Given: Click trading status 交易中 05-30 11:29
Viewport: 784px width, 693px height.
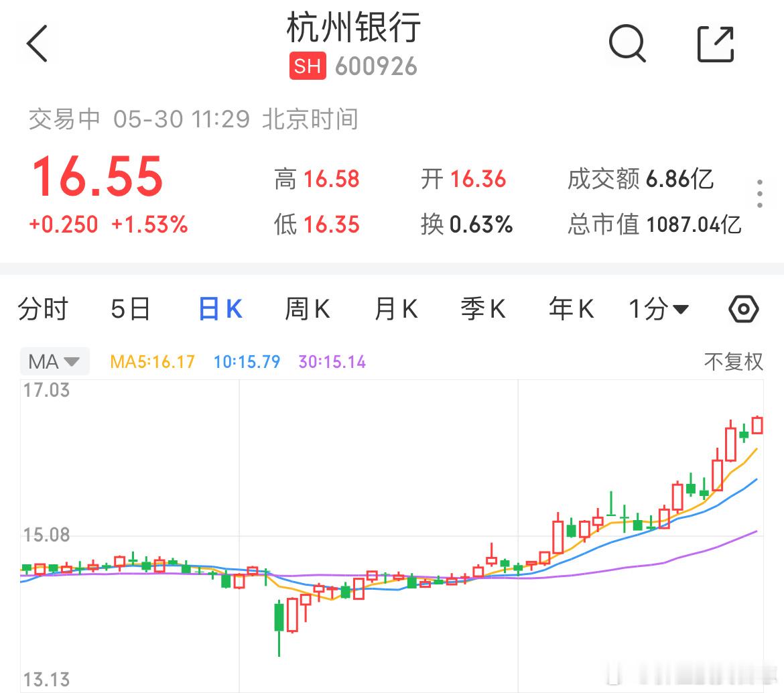Looking at the screenshot, I should pos(139,119).
